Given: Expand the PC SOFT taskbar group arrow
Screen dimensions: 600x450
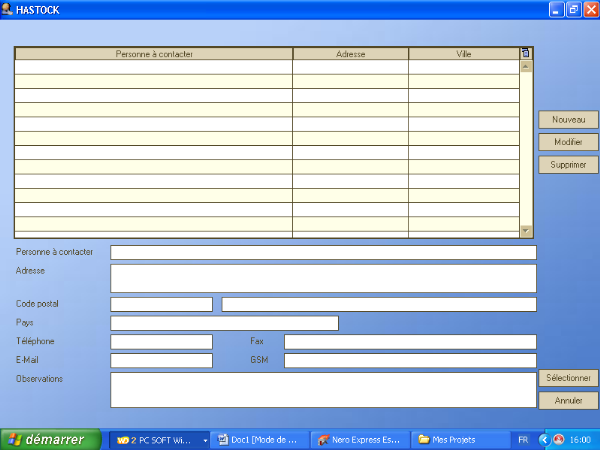Looking at the screenshot, I should tap(205, 440).
